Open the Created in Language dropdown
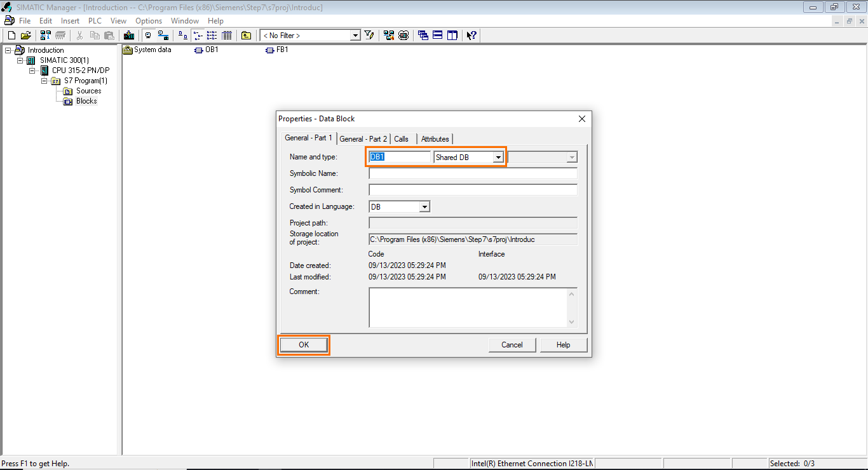The height and width of the screenshot is (470, 868). pyautogui.click(x=424, y=206)
